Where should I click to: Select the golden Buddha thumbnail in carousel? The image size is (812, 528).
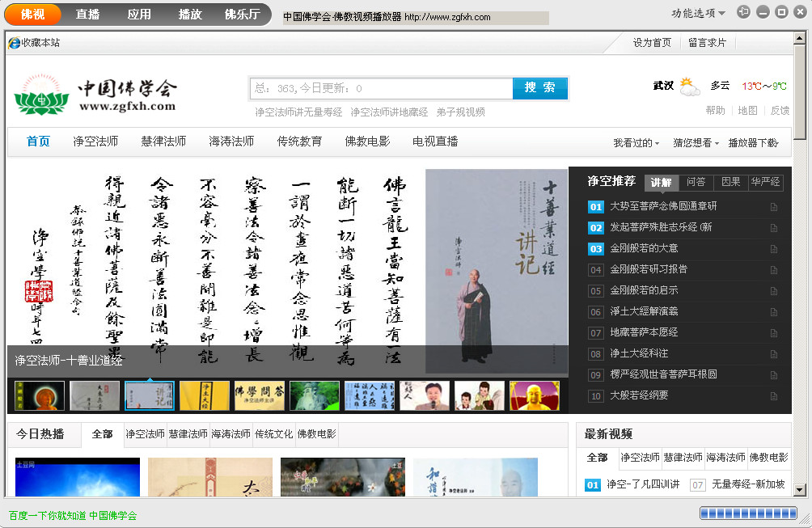tap(535, 396)
